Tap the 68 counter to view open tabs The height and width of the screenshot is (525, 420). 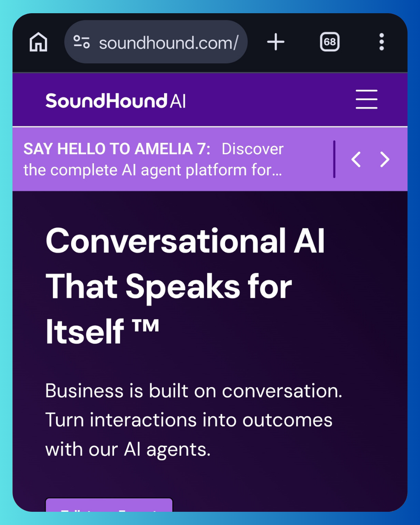329,42
